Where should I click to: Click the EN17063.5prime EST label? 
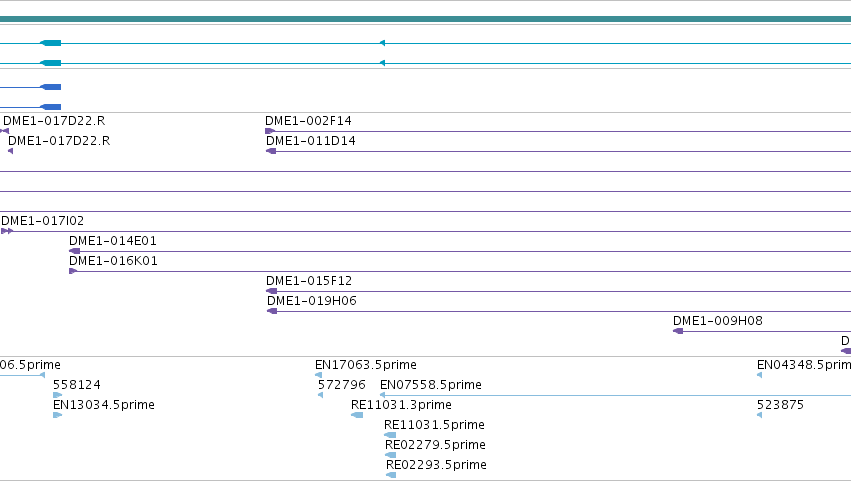[x=366, y=365]
